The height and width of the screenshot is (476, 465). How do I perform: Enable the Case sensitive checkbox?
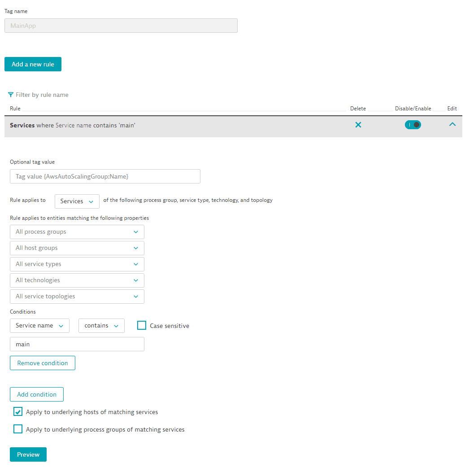coord(142,326)
